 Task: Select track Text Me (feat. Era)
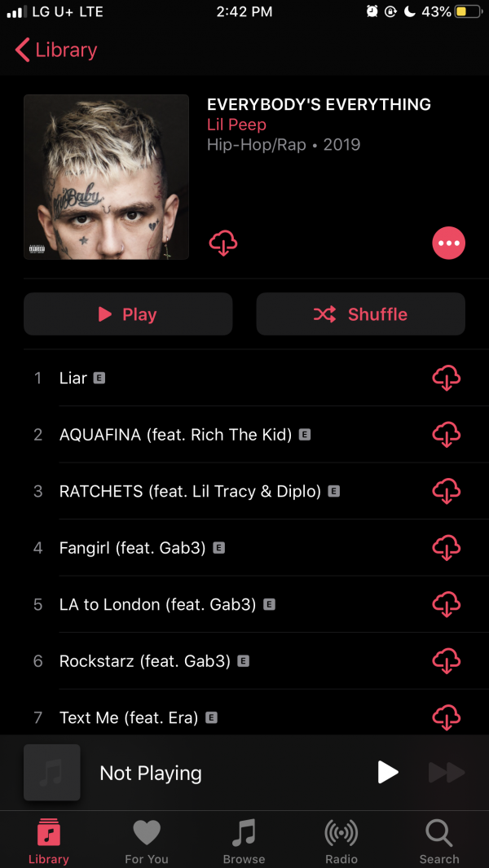[244, 717]
